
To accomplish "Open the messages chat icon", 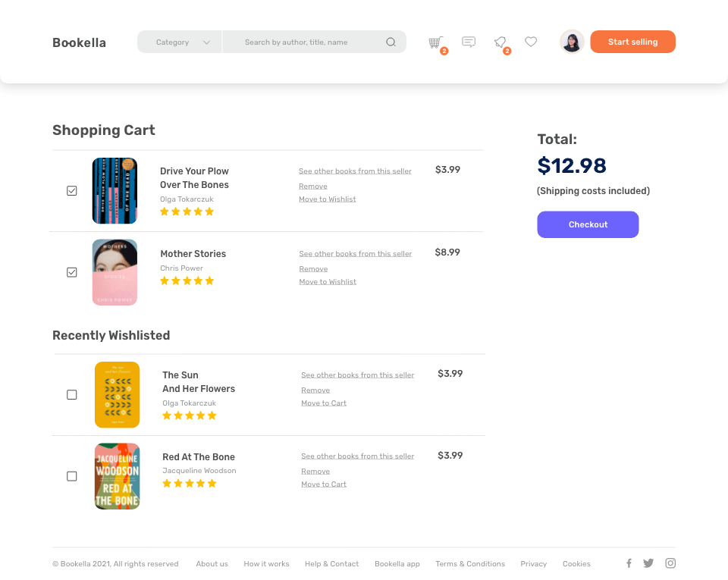I will 469,42.
